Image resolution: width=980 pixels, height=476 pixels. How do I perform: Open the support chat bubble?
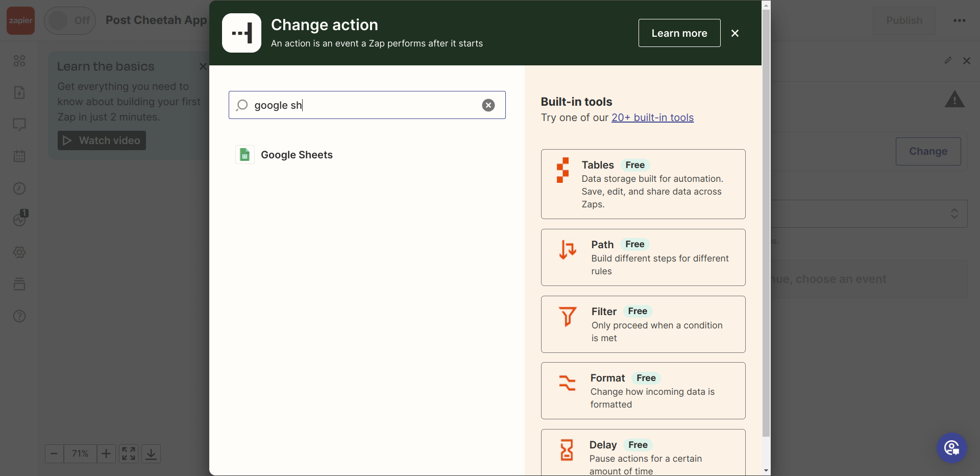pos(952,448)
